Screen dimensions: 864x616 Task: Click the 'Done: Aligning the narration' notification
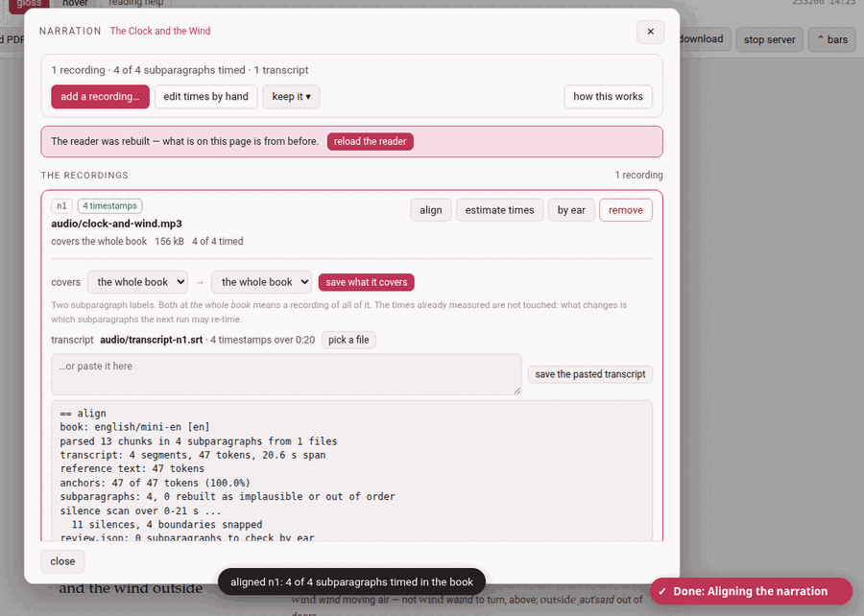751,591
